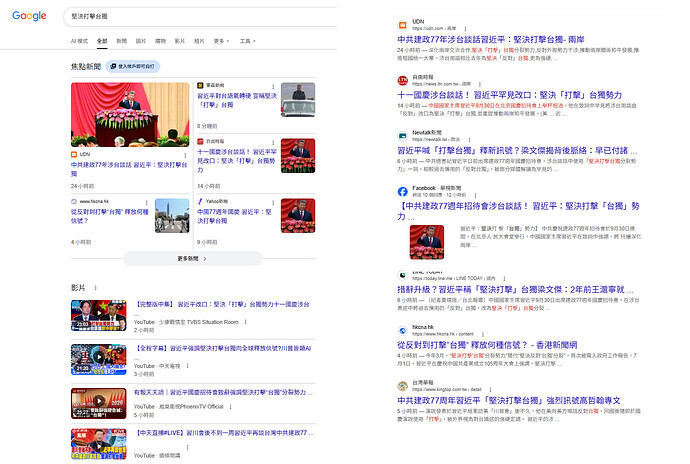Open the Newtalk result options three-dot menu
The width and height of the screenshot is (690, 464).
[469, 139]
